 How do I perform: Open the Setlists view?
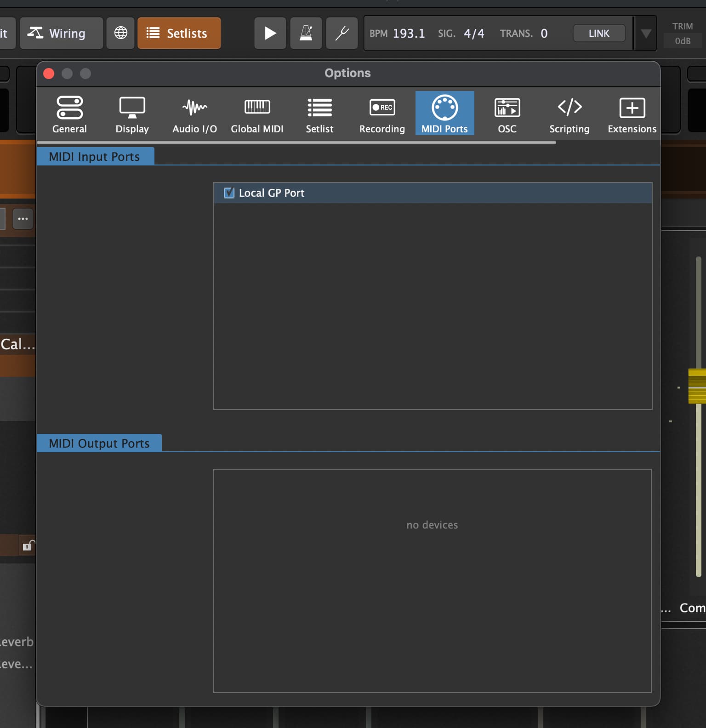tap(179, 33)
